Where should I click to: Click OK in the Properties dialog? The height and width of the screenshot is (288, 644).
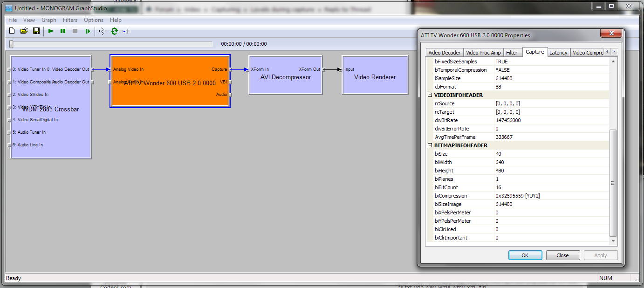(525, 255)
